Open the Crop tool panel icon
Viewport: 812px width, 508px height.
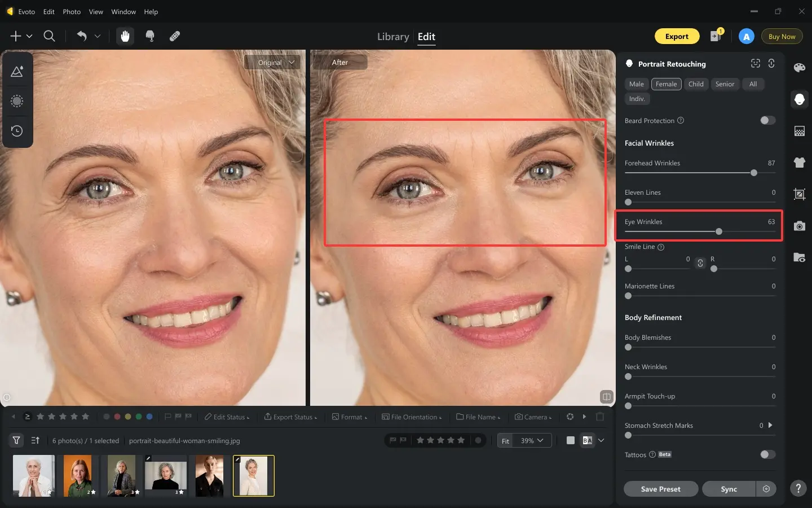click(x=799, y=194)
